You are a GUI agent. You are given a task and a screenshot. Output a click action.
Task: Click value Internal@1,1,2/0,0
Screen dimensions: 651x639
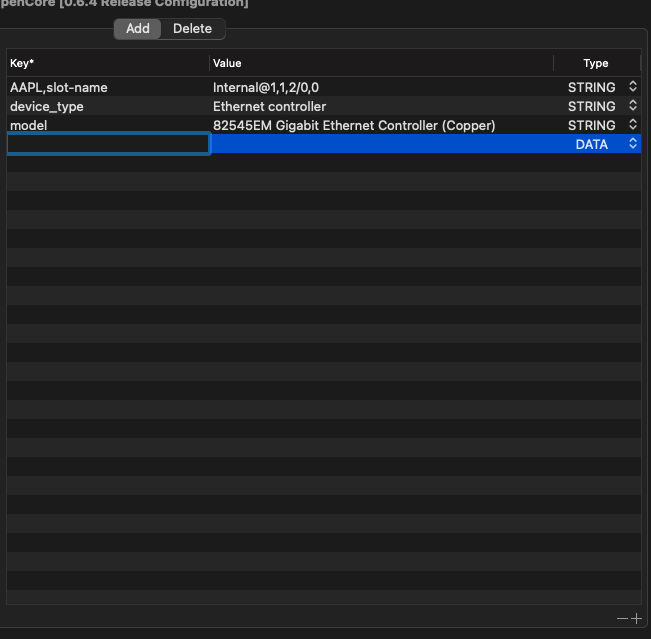click(x=266, y=87)
